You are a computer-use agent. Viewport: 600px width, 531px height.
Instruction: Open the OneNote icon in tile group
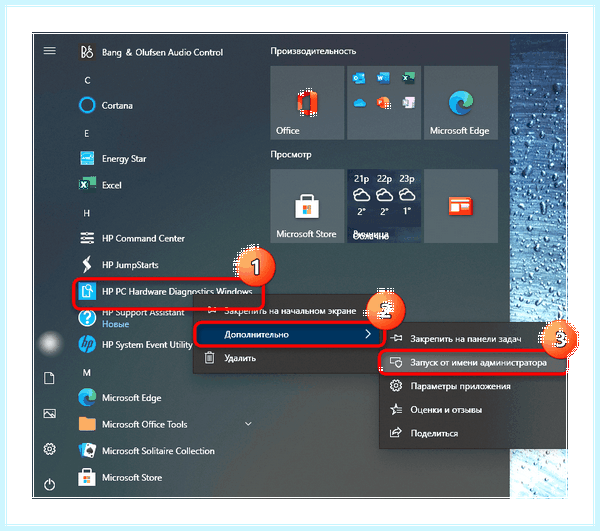coord(409,103)
